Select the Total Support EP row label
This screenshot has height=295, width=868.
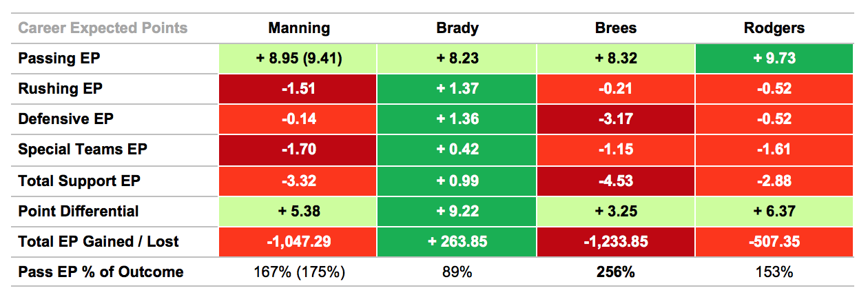(78, 180)
